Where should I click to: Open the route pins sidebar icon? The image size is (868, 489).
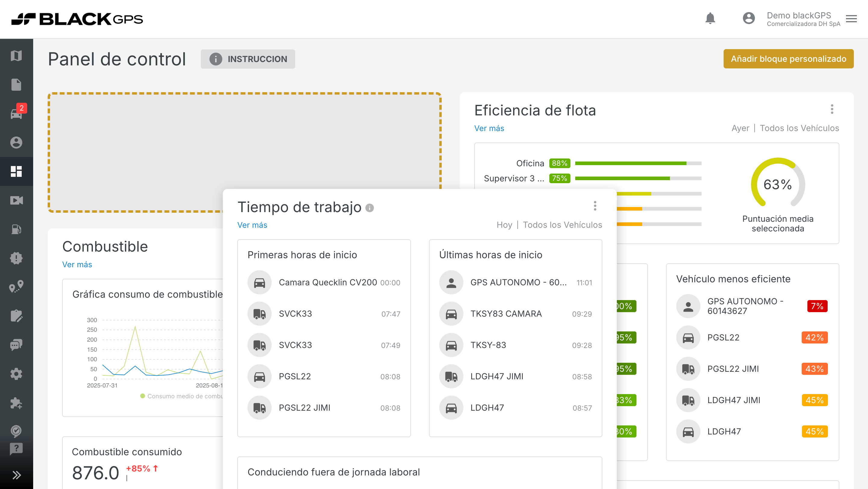[x=16, y=287]
